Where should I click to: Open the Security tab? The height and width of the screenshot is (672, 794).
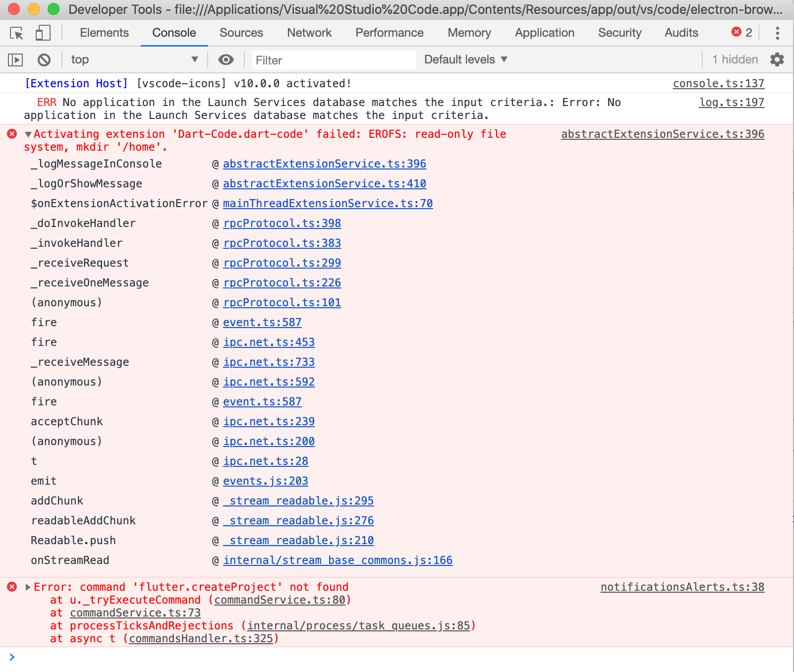click(620, 33)
